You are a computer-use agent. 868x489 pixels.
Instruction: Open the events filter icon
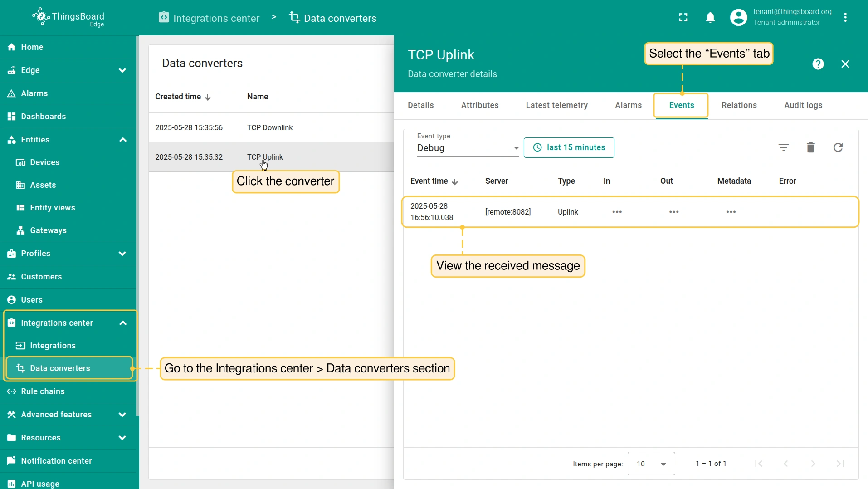coord(783,147)
